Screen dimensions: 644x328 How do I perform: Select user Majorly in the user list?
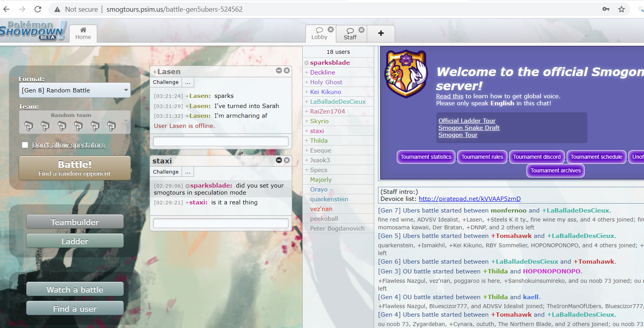(338, 179)
